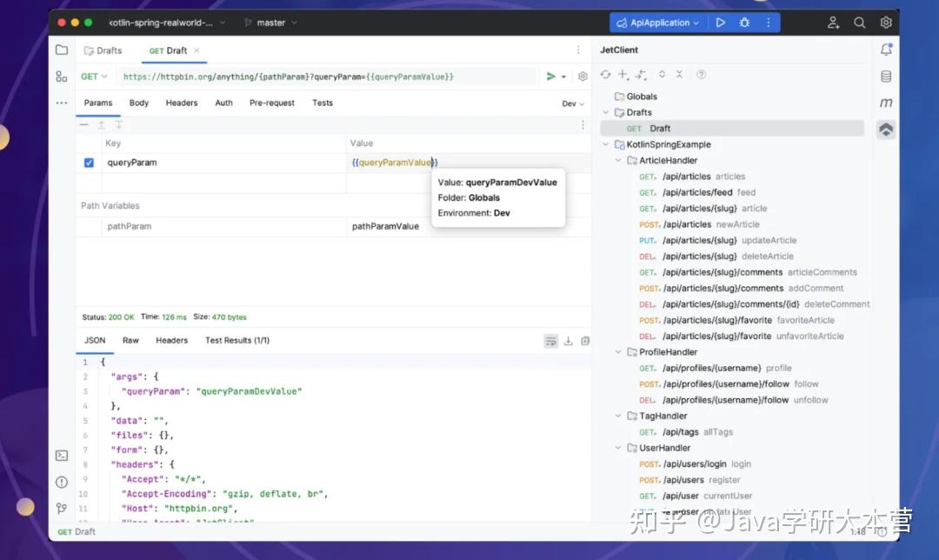Switch to the Raw response tab
Image resolution: width=939 pixels, height=560 pixels.
pyautogui.click(x=130, y=340)
